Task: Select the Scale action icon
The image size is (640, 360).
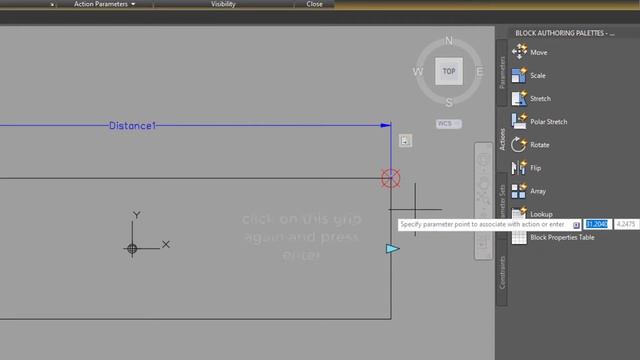Action: (519, 75)
